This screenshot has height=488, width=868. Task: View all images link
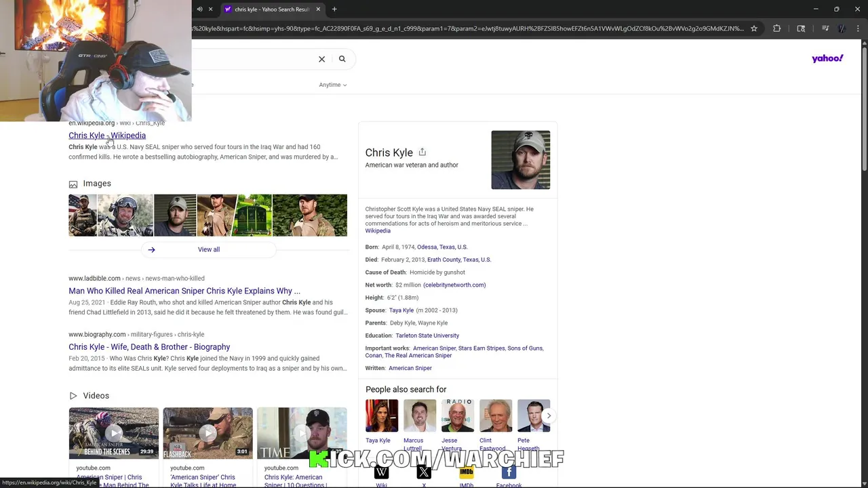point(209,249)
